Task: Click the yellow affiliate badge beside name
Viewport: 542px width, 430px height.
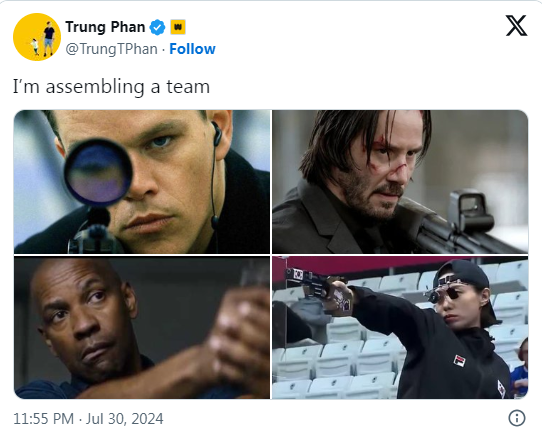Action: tap(178, 27)
